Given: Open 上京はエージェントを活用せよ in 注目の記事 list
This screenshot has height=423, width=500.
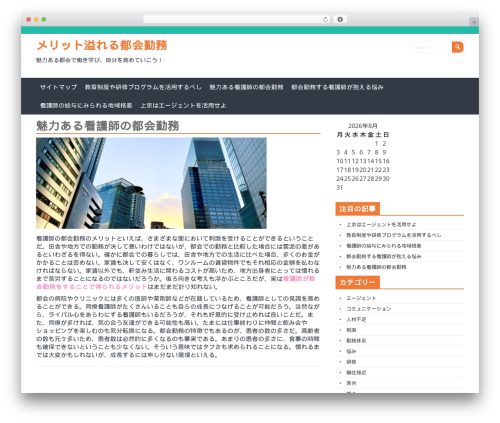Looking at the screenshot, I should pyautogui.click(x=381, y=224).
